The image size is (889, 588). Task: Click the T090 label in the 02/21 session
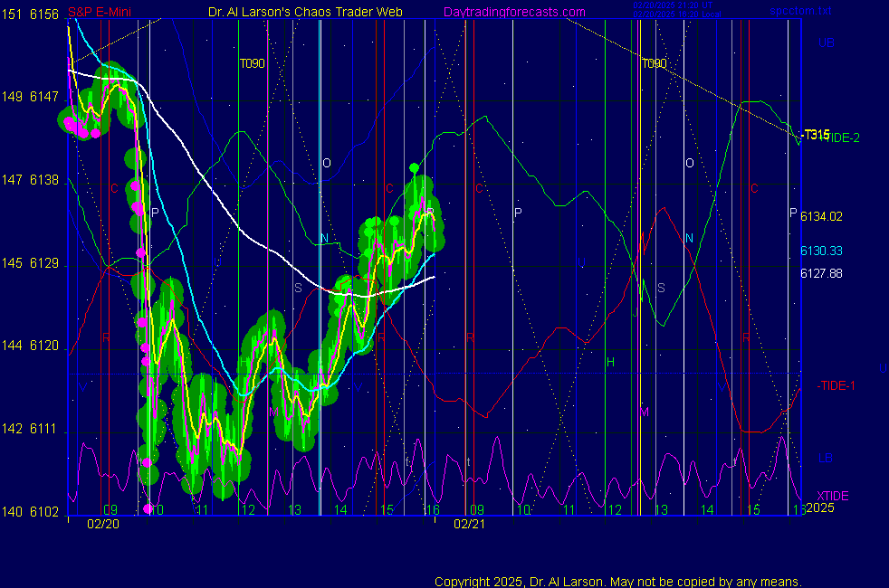tap(655, 63)
